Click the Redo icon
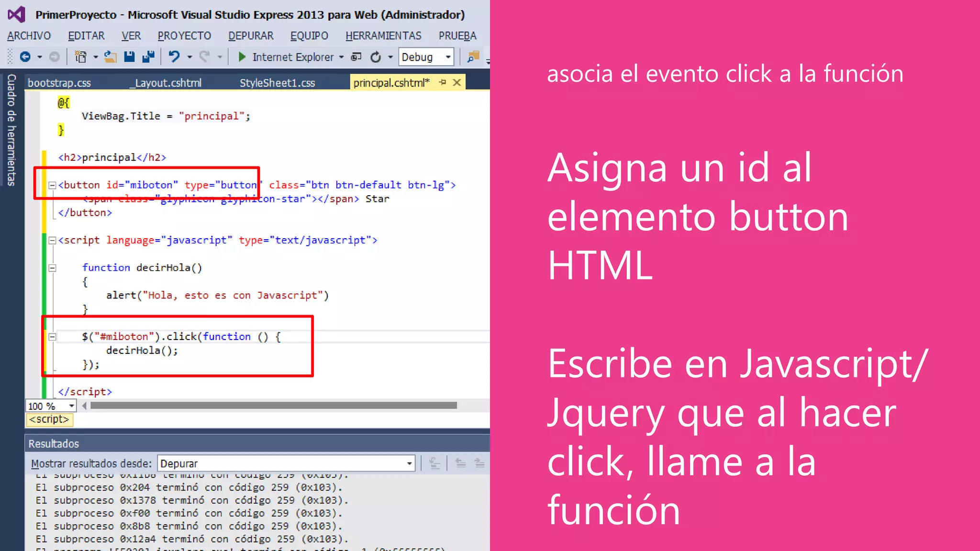The image size is (980, 551). click(205, 57)
